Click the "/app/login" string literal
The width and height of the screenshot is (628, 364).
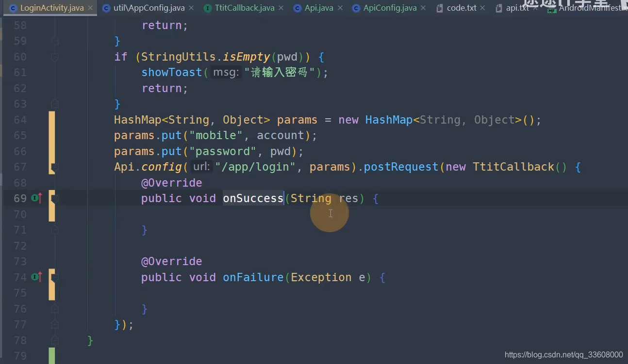[255, 167]
